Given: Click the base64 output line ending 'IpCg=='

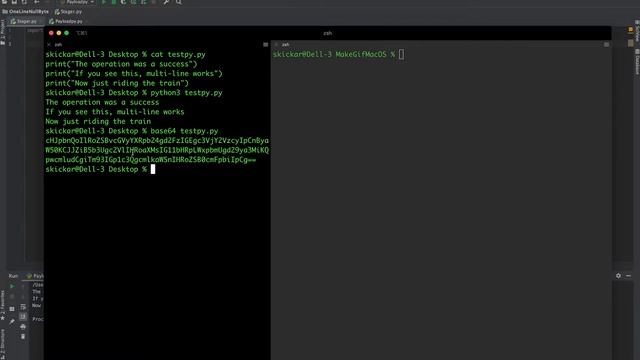Looking at the screenshot, I should [x=151, y=160].
